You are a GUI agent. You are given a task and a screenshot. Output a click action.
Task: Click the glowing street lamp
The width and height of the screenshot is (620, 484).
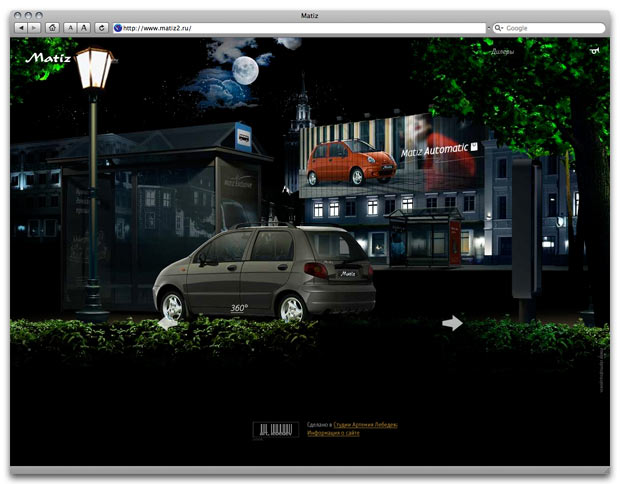pyautogui.click(x=94, y=68)
